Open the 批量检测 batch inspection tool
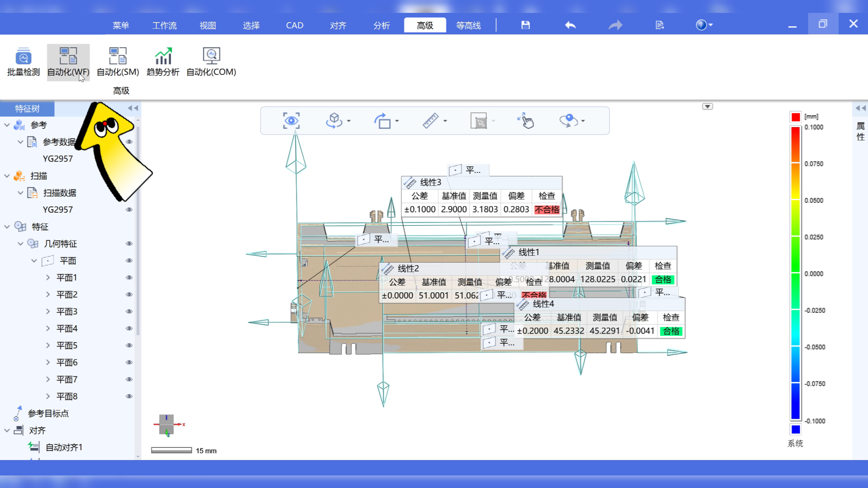868x488 pixels. [23, 62]
